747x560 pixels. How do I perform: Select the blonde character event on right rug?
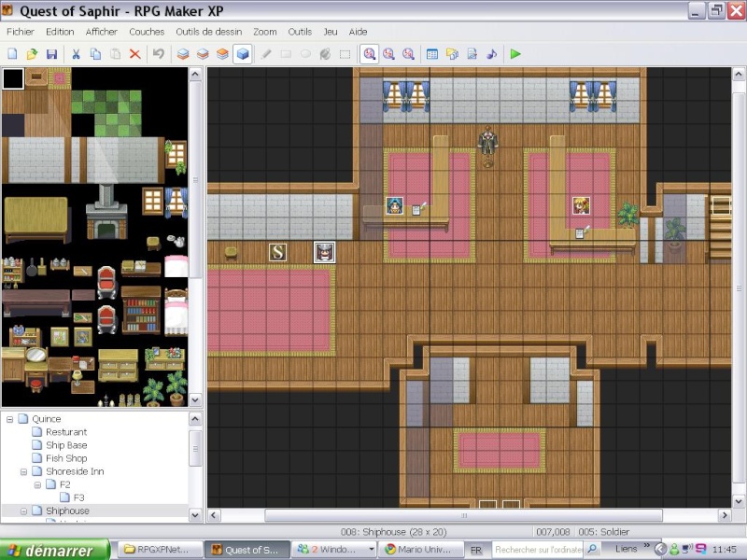(581, 205)
